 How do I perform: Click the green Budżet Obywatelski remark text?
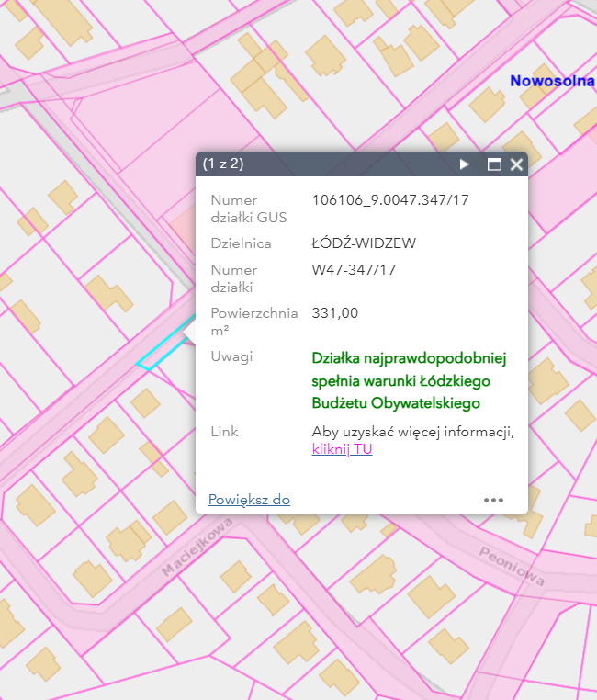pyautogui.click(x=409, y=379)
